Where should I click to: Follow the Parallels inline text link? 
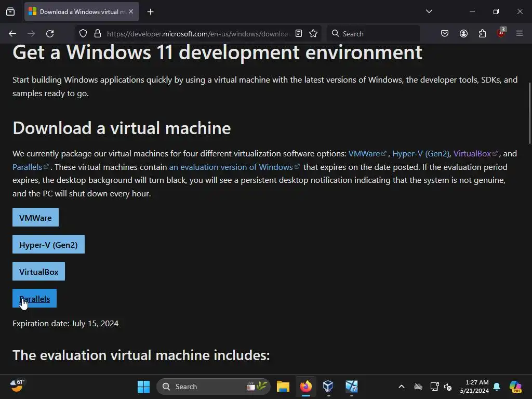coord(31,167)
